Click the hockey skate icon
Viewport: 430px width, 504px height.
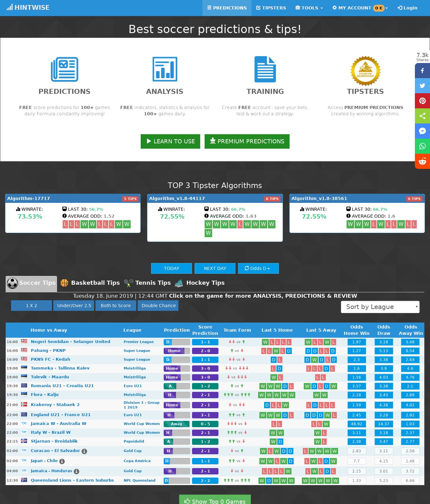click(x=179, y=283)
